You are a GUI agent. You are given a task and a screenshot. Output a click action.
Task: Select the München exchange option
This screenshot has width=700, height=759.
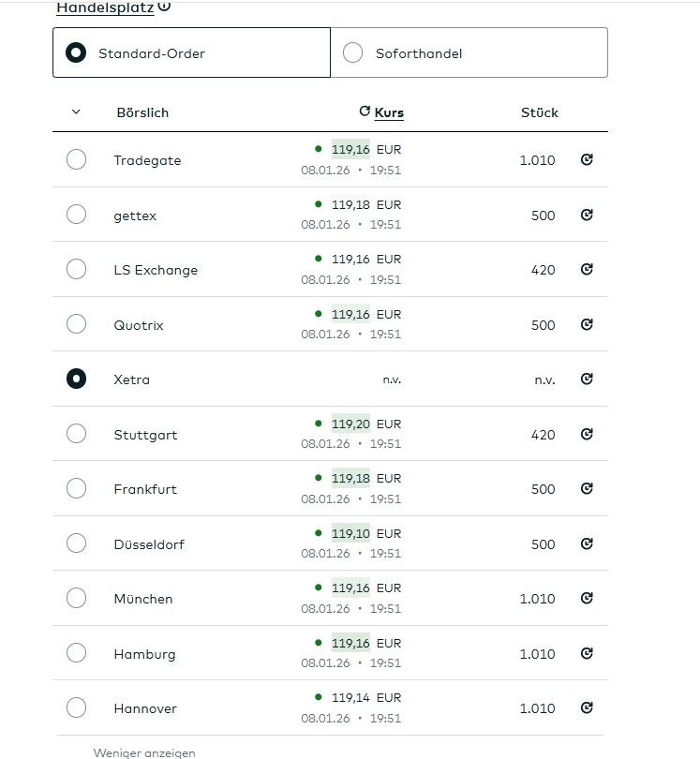(x=76, y=599)
